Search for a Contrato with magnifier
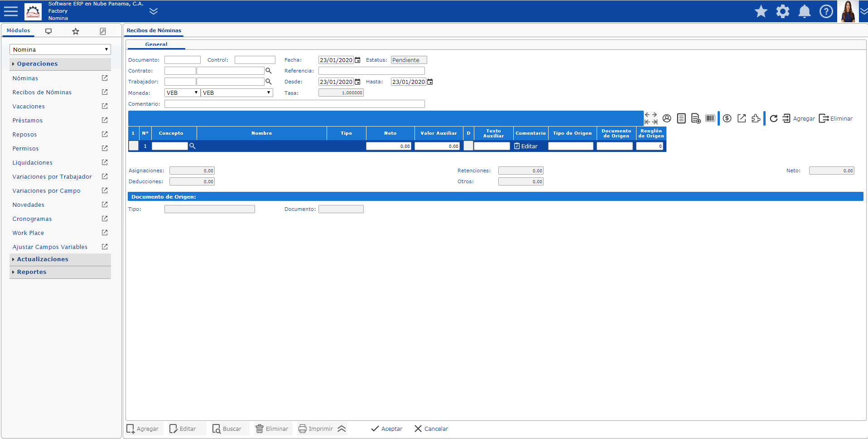The image size is (868, 439). (x=268, y=71)
